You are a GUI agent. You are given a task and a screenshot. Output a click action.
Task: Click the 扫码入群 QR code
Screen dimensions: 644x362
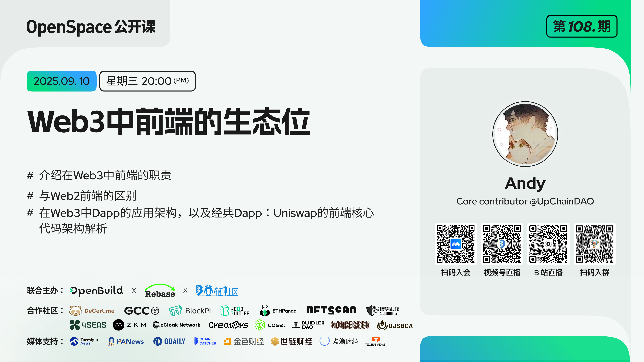click(595, 244)
